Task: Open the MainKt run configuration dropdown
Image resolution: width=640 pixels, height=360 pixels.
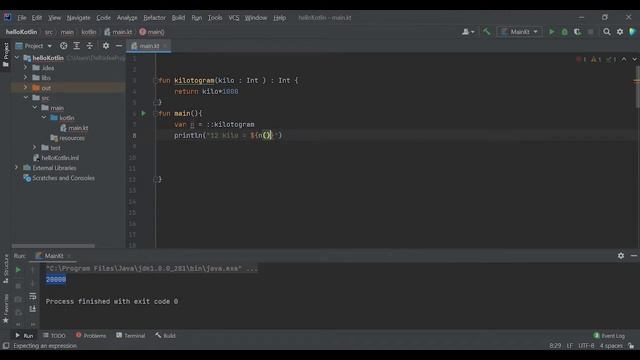Action: tap(520, 32)
